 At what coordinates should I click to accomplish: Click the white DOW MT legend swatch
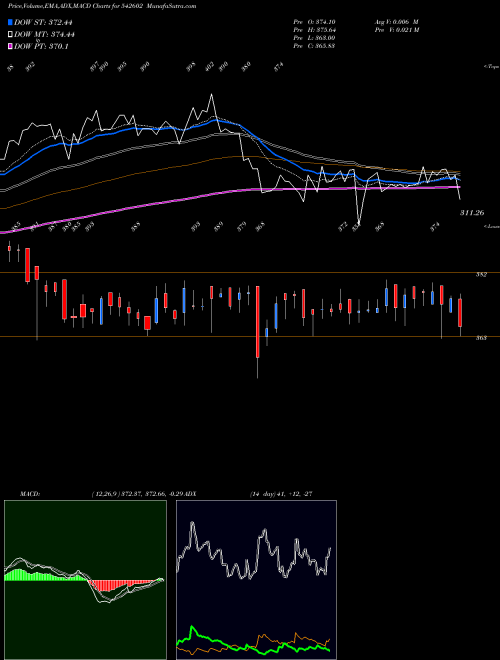point(10,34)
